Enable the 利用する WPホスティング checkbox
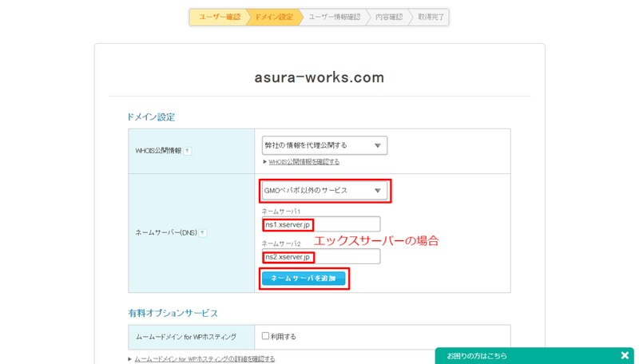 (x=265, y=336)
